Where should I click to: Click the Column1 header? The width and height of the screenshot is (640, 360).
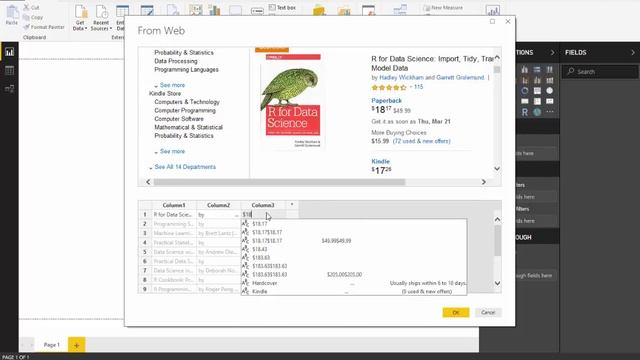174,205
